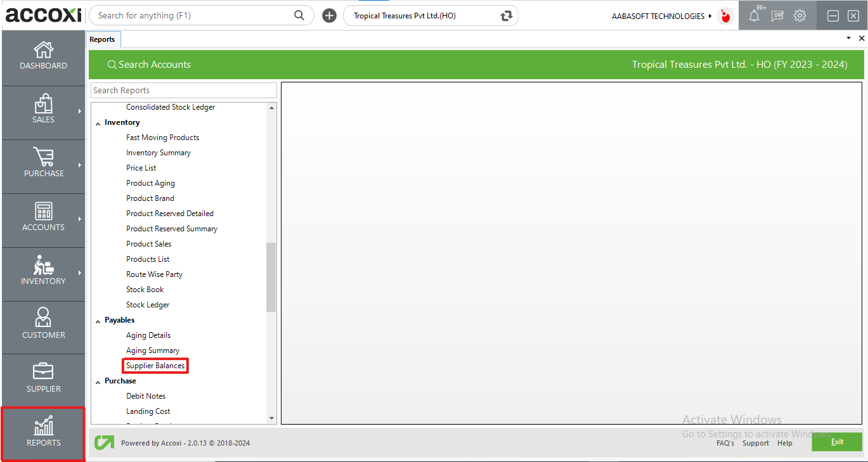This screenshot has width=868, height=462.
Task: Open the FAQ's link
Action: [x=725, y=443]
